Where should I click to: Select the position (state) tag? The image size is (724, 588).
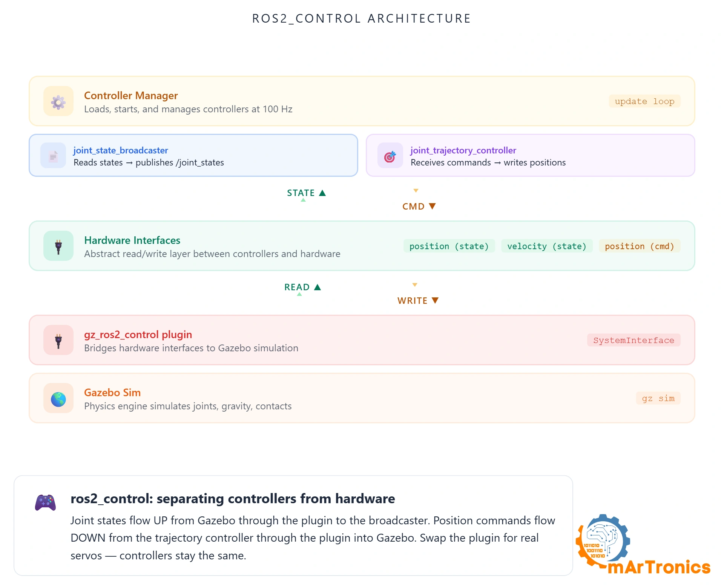[449, 246]
